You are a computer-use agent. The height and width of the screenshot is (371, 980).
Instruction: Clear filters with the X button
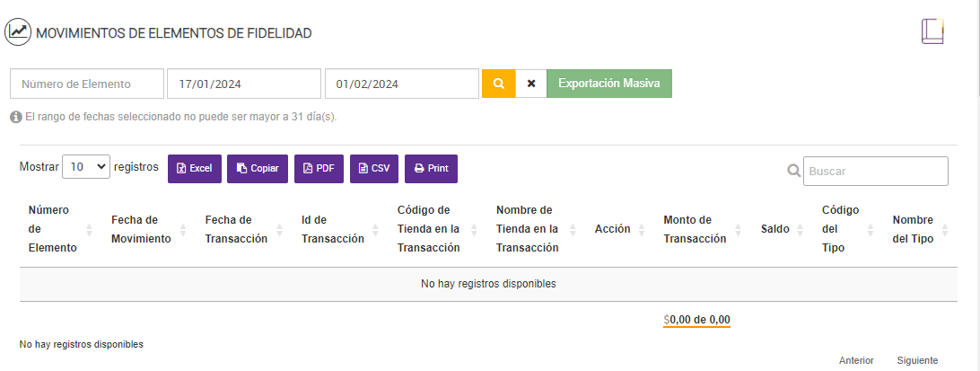pyautogui.click(x=531, y=84)
